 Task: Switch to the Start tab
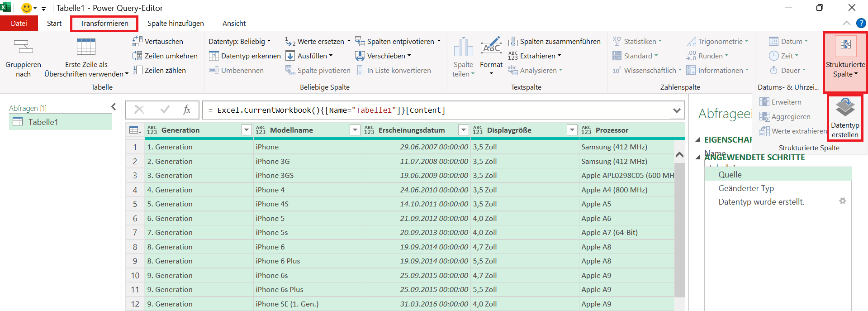pyautogui.click(x=54, y=23)
